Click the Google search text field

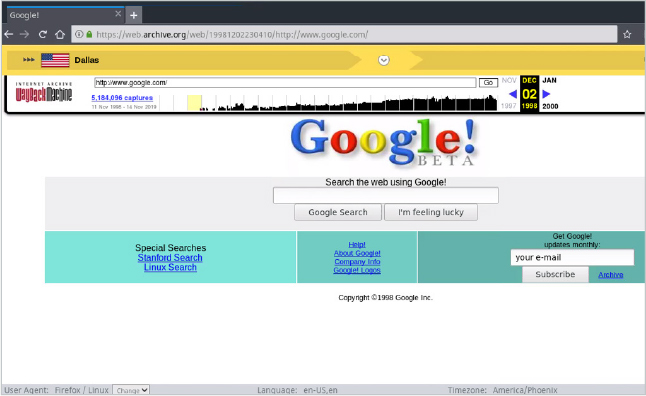(386, 195)
